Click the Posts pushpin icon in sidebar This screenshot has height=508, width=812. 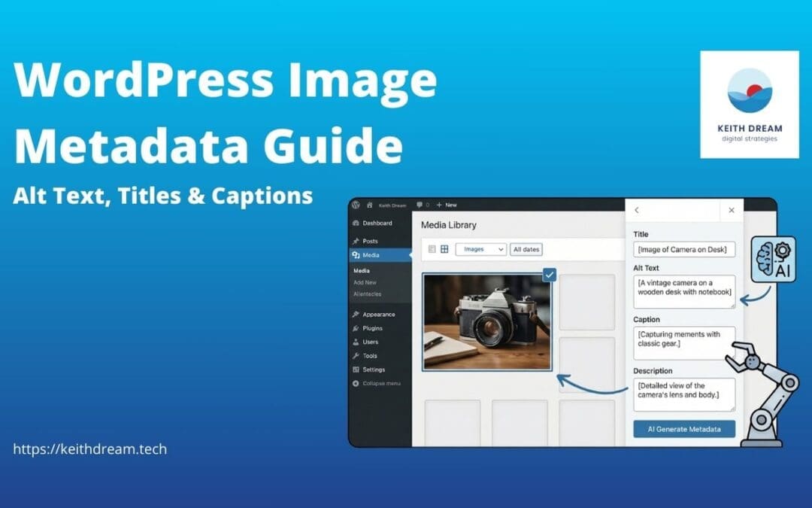coord(356,241)
